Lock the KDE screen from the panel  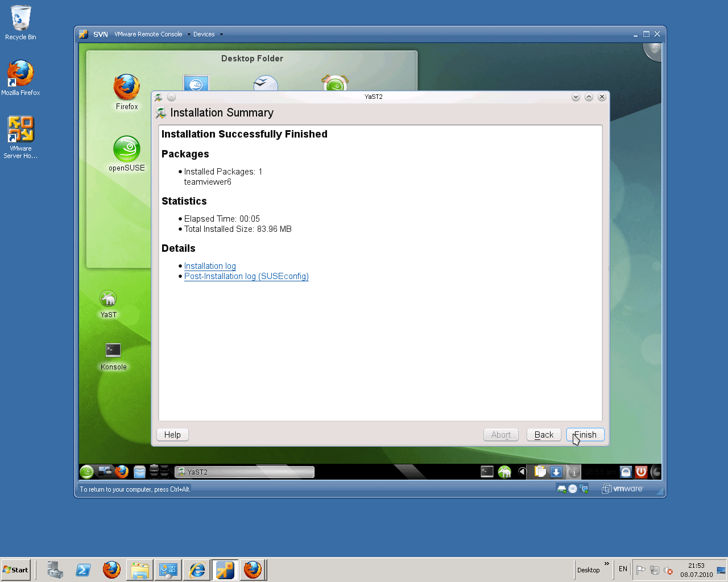point(626,472)
